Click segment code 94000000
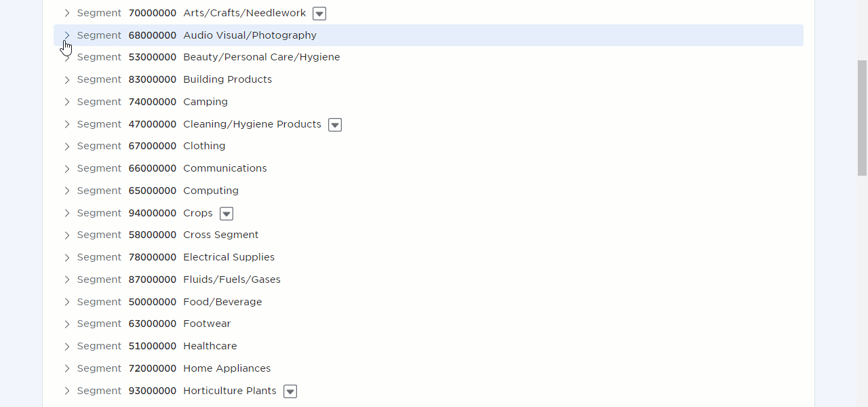This screenshot has height=407, width=868. [153, 213]
